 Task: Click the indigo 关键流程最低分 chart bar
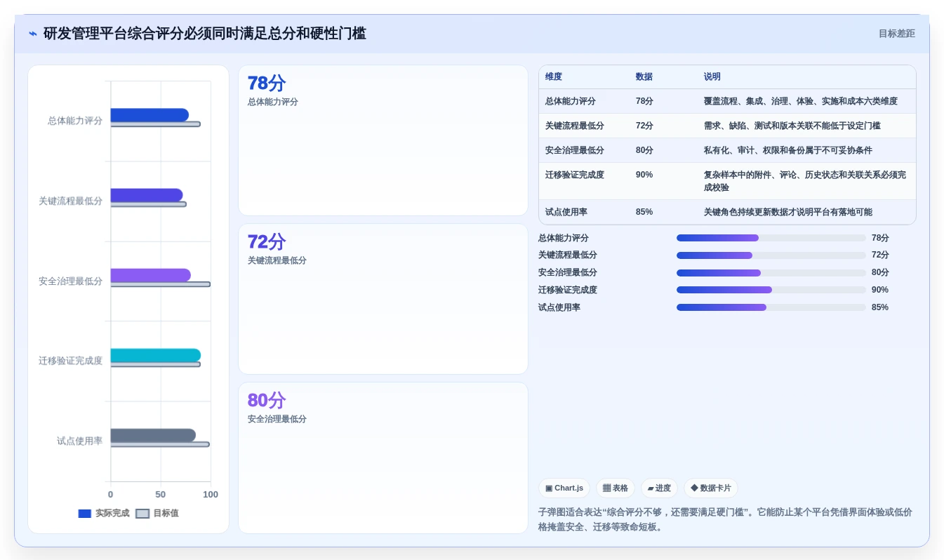tap(147, 195)
